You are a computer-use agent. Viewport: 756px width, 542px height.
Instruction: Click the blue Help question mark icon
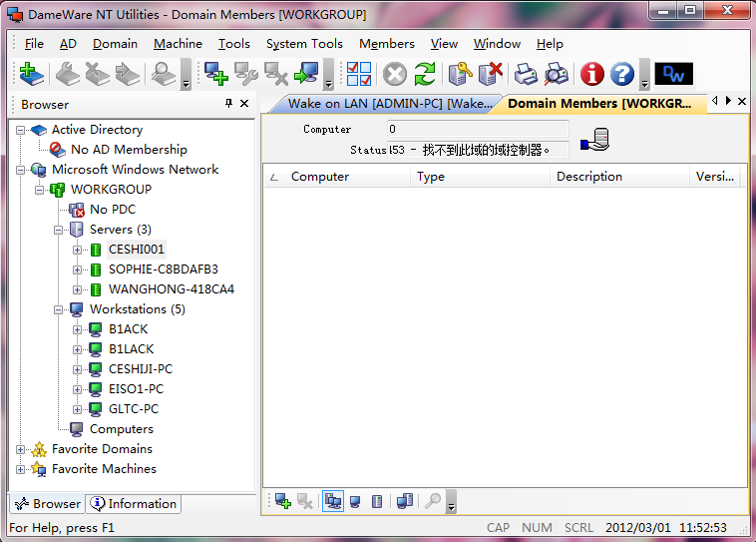pos(622,74)
